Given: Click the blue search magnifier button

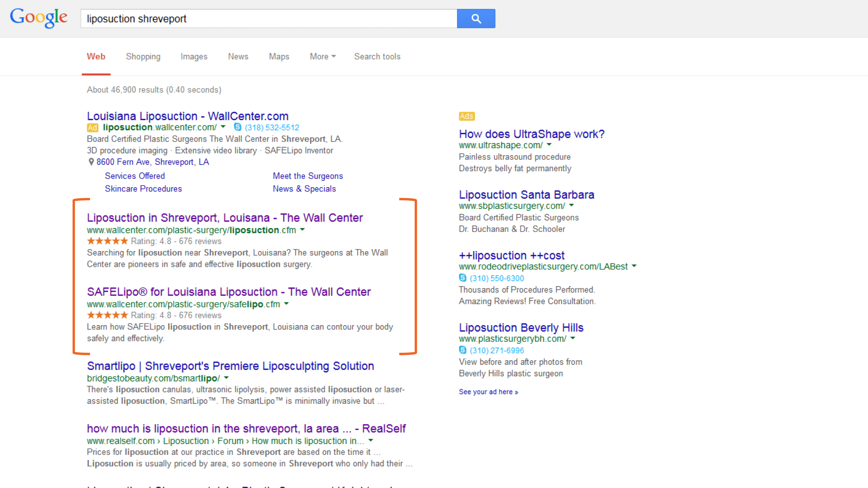Looking at the screenshot, I should pyautogui.click(x=476, y=18).
